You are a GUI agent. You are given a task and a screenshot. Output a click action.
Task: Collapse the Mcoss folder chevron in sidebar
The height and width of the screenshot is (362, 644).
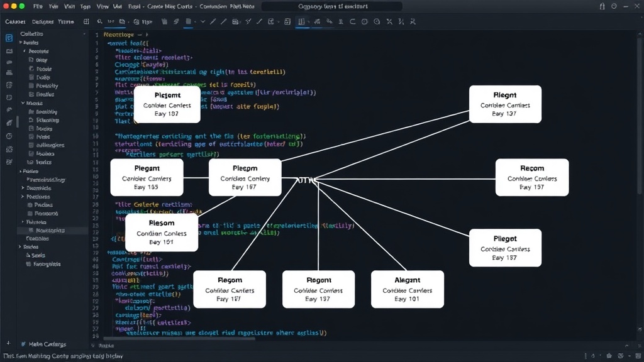(23, 103)
